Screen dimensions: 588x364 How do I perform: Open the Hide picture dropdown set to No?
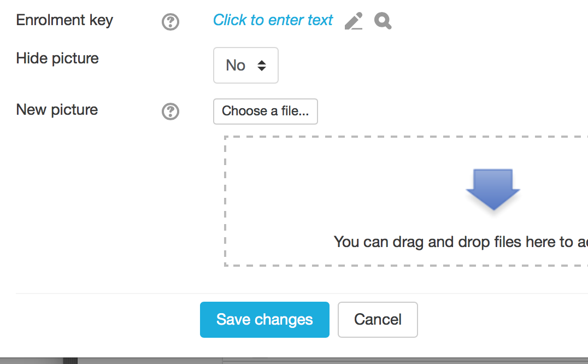point(245,65)
